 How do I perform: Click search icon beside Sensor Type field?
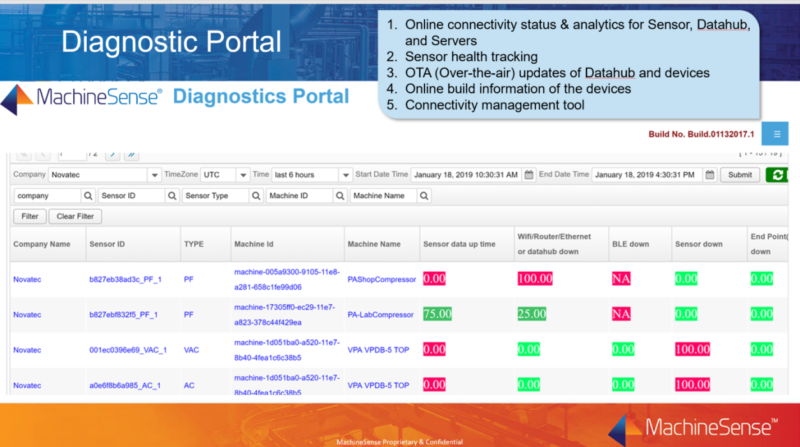click(x=256, y=196)
